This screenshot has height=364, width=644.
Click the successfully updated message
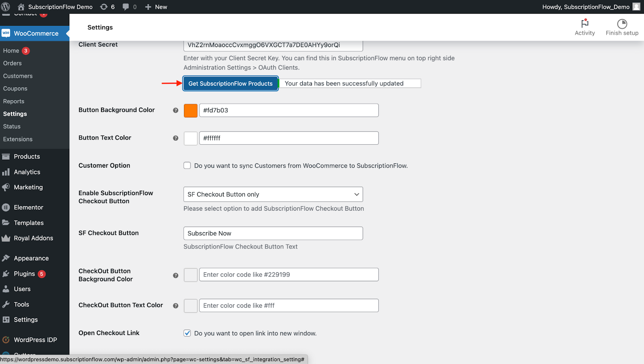point(349,83)
